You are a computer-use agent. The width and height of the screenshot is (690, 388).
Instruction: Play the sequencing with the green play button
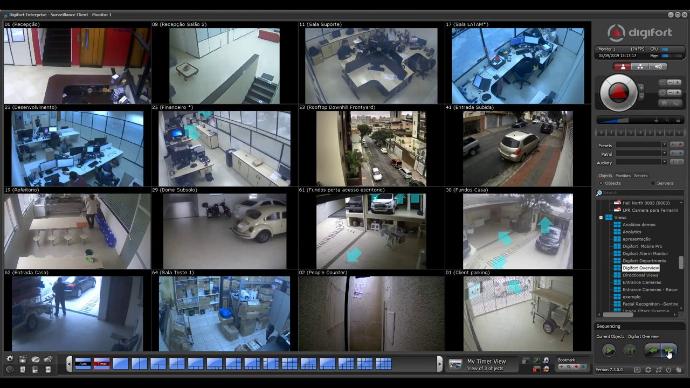pos(609,350)
